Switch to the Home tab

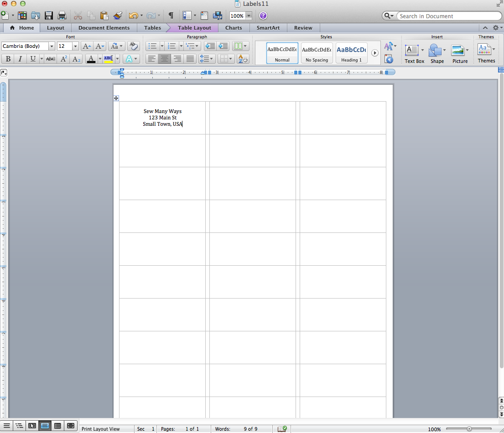click(22, 28)
